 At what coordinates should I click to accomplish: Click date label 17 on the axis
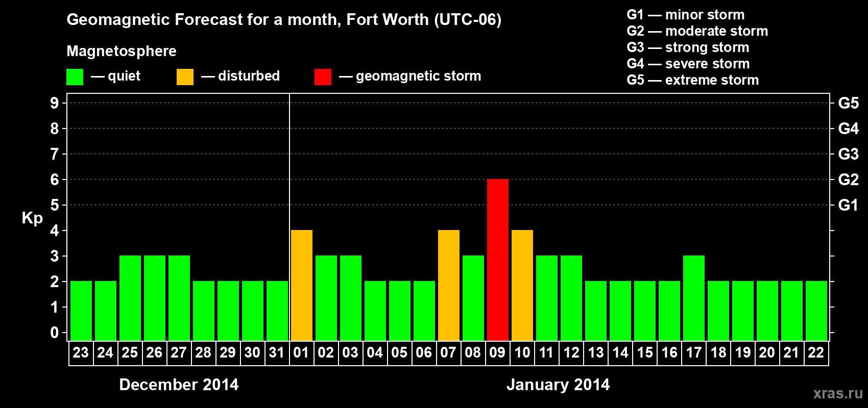pos(693,352)
